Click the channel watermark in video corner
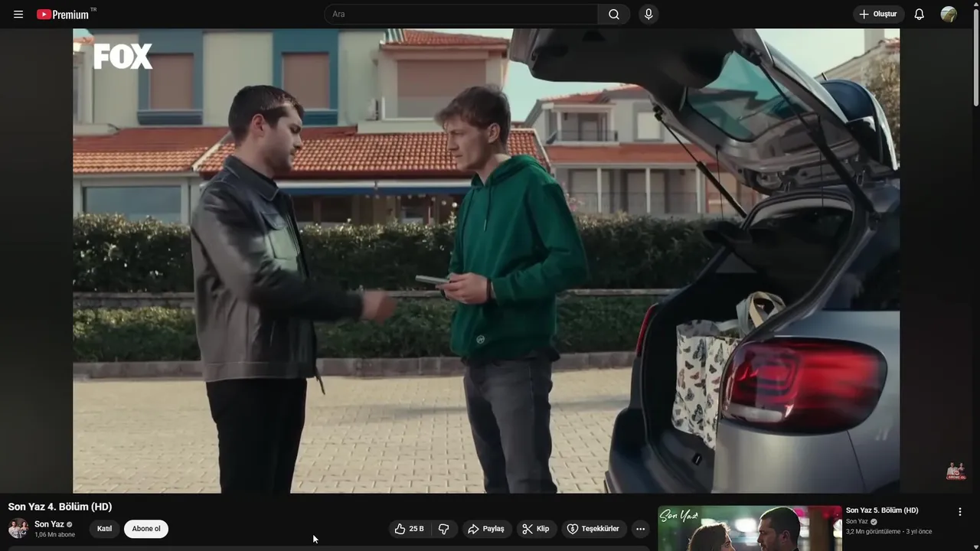Screen dimensions: 980x551 955,471
